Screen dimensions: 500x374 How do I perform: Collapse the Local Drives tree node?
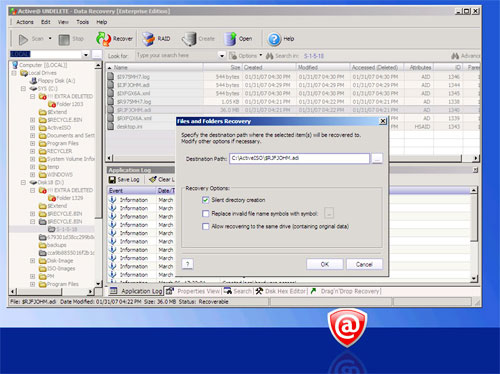14,73
